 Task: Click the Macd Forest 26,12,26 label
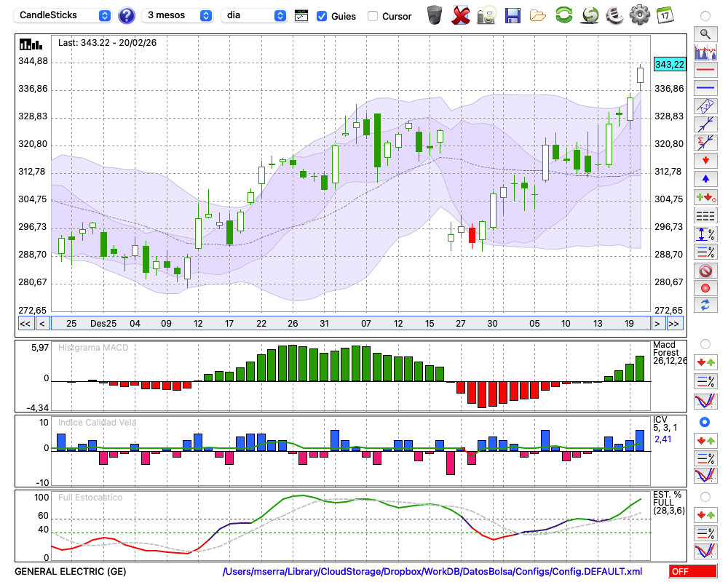668,353
